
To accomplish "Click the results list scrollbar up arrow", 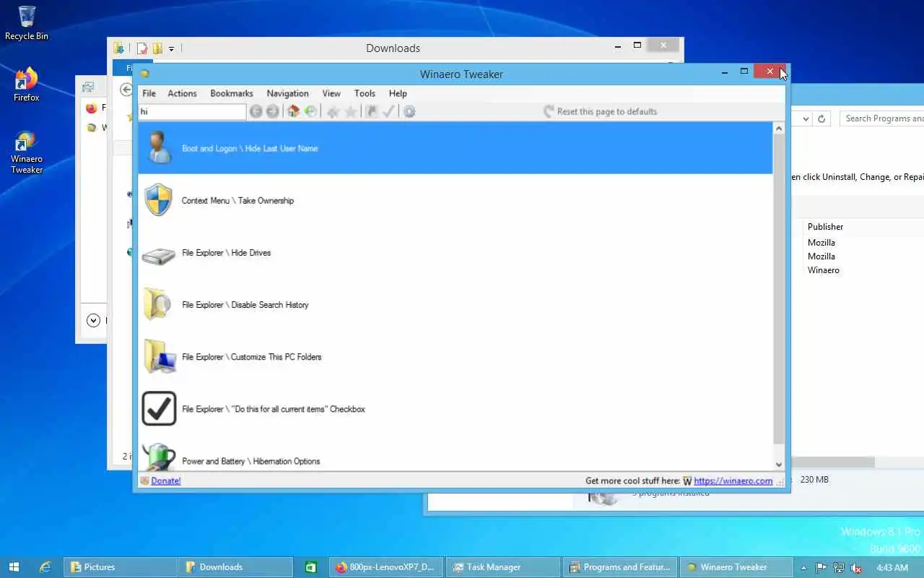I will [779, 129].
